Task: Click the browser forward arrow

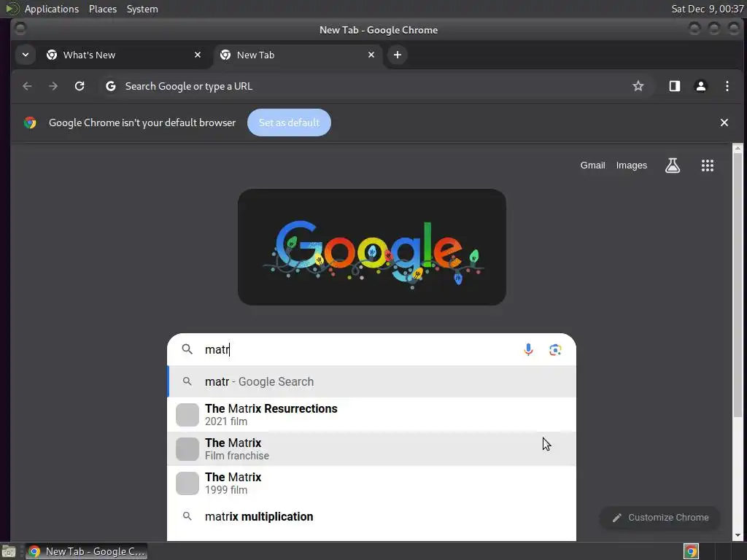Action: pos(53,86)
